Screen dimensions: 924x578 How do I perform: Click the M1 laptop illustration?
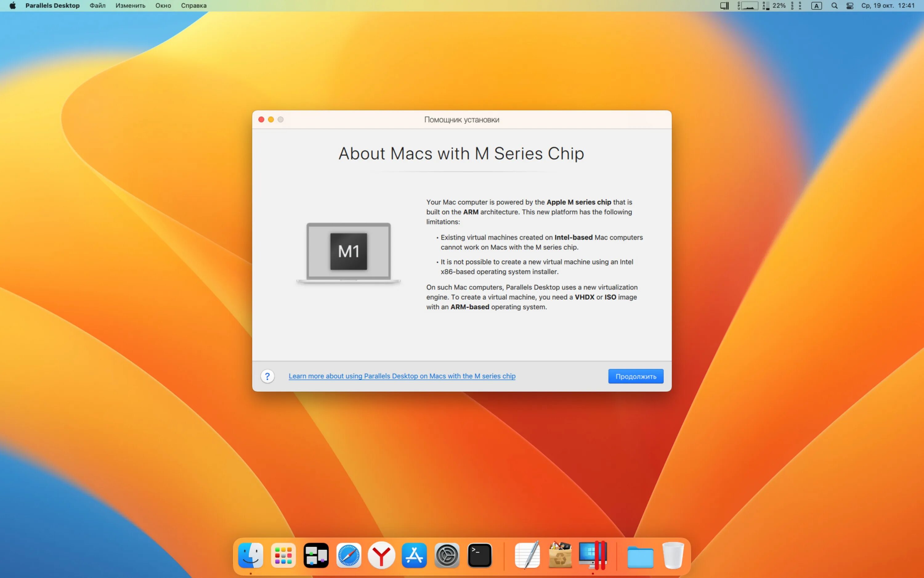click(349, 253)
